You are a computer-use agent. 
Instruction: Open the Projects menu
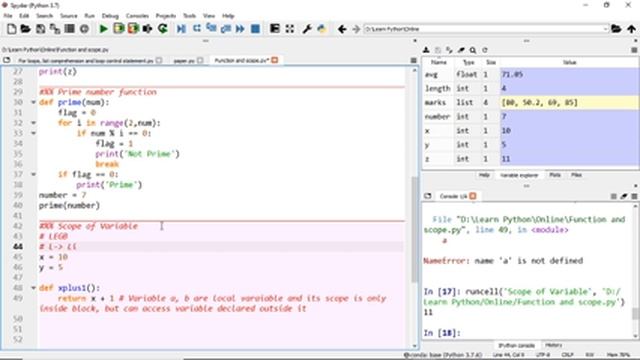coord(166,16)
